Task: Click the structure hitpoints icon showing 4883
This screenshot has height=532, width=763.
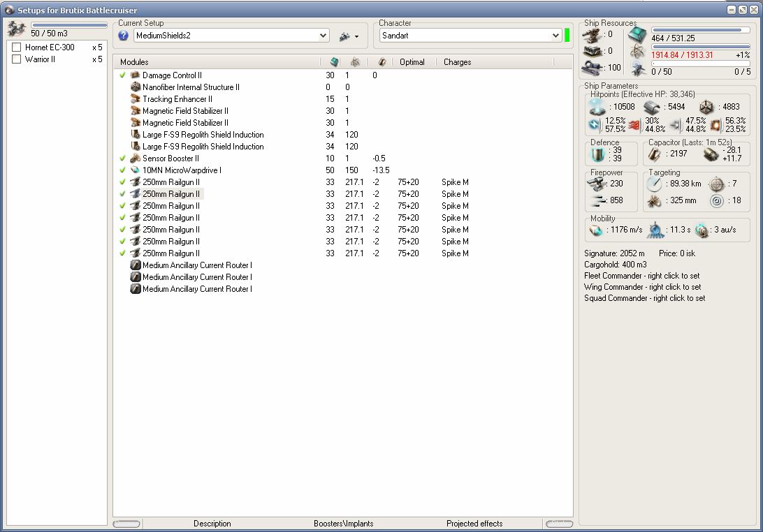Action: pyautogui.click(x=706, y=107)
